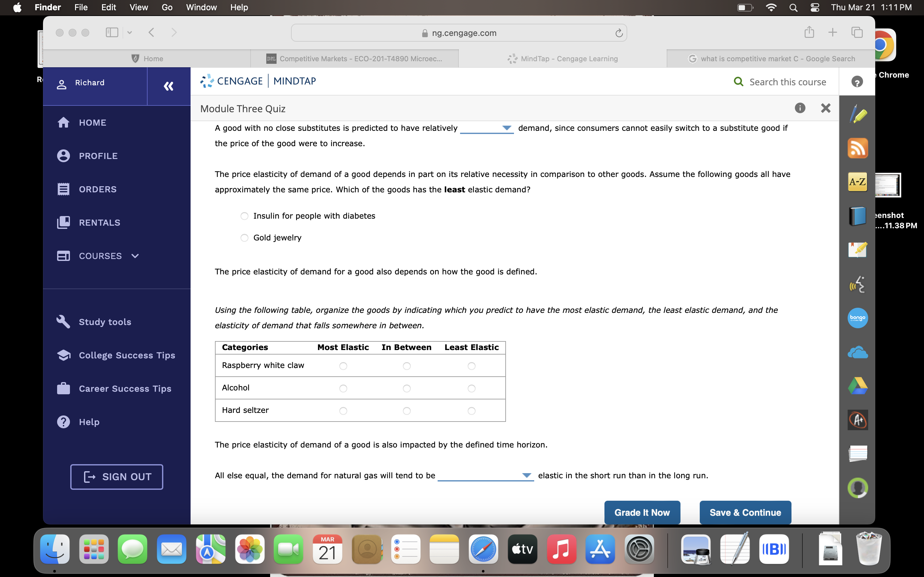Mark Alcohol as Least Elastic

pos(472,389)
